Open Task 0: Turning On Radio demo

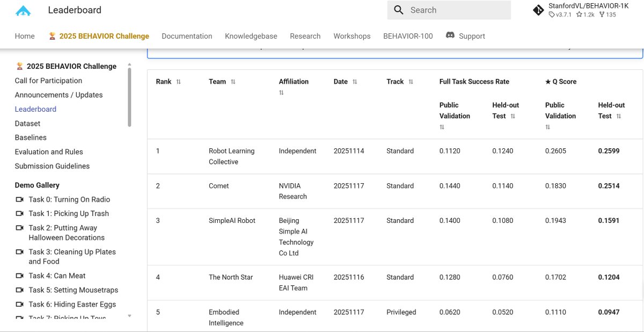coord(69,199)
